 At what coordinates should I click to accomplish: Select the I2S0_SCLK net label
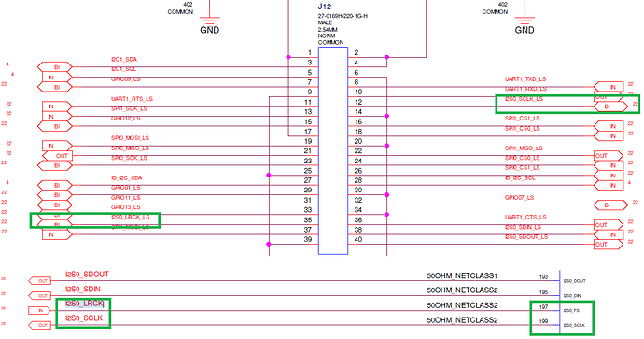pyautogui.click(x=84, y=318)
